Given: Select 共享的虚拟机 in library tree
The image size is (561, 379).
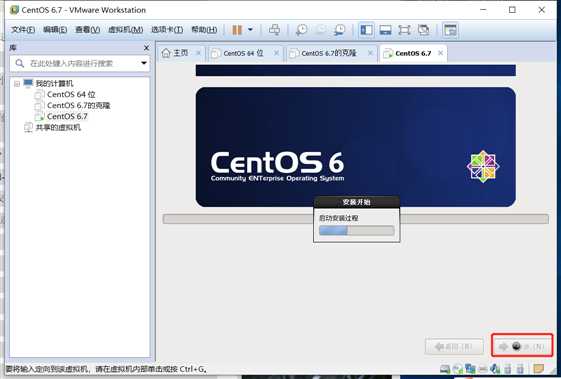Looking at the screenshot, I should click(58, 127).
